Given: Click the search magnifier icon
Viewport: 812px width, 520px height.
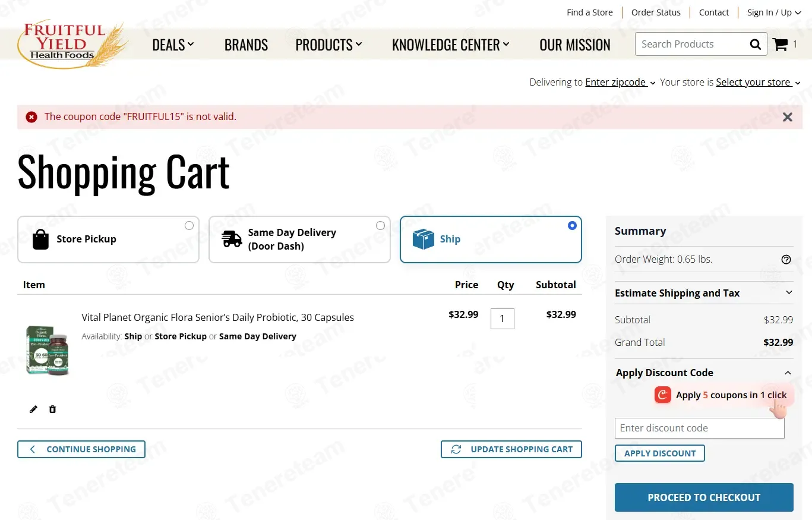Looking at the screenshot, I should tap(755, 44).
